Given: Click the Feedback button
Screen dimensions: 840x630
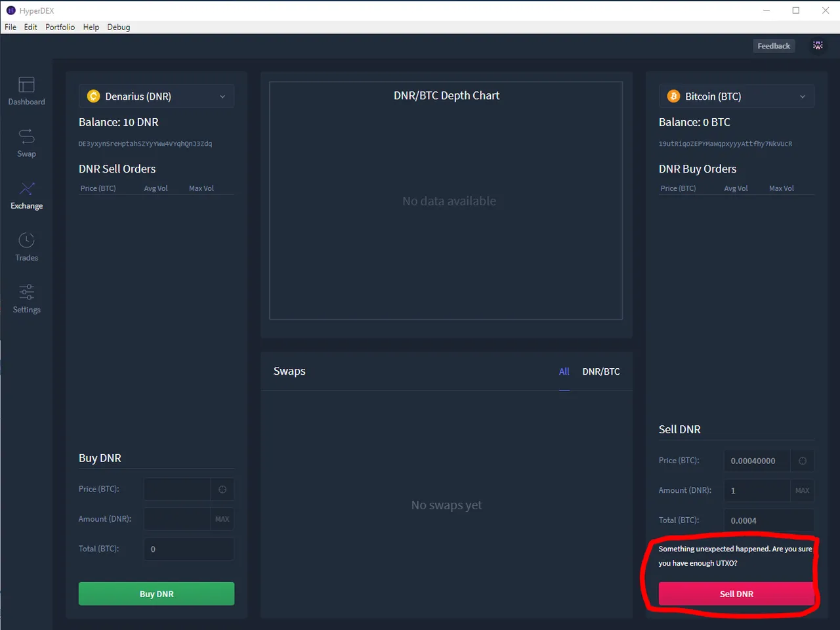Looking at the screenshot, I should [774, 46].
